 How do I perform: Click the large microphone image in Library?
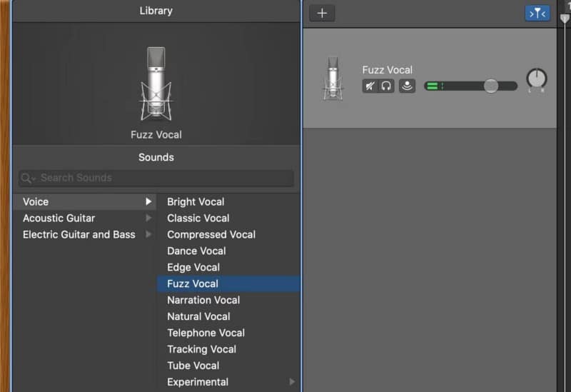tap(156, 84)
